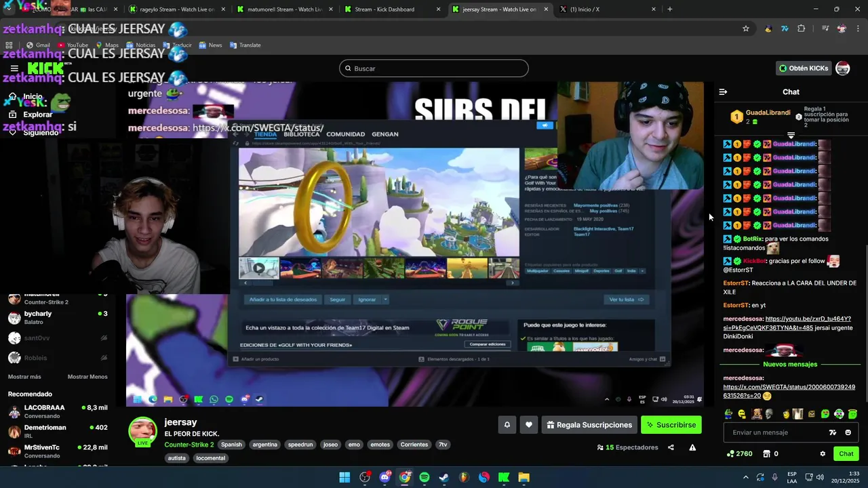Click the share stream icon
Image resolution: width=868 pixels, height=488 pixels.
click(x=671, y=447)
